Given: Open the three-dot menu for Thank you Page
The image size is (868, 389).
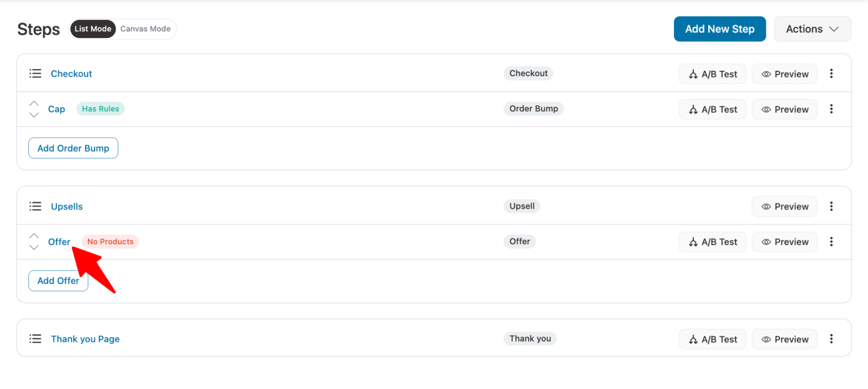Looking at the screenshot, I should coord(831,339).
